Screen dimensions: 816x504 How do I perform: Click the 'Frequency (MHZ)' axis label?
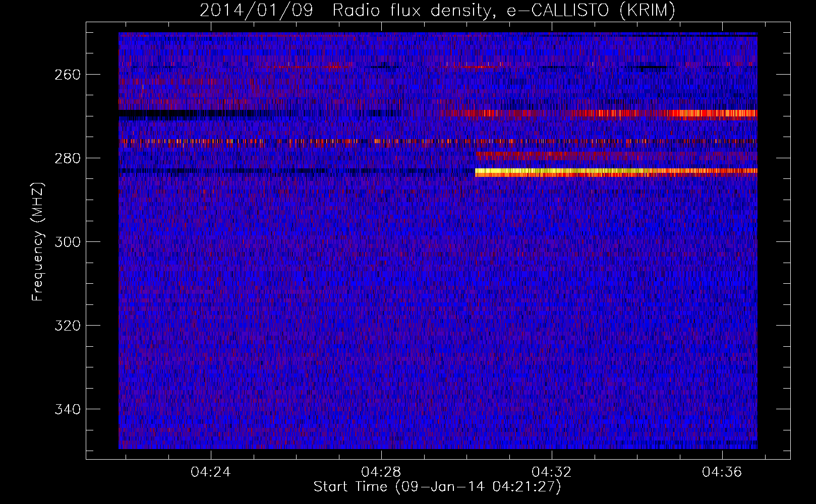38,241
